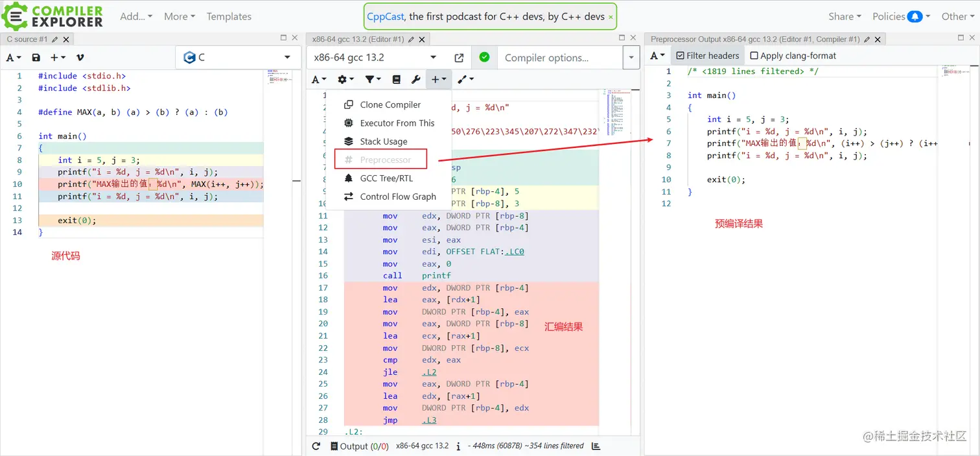Open the add tool menu
Image resolution: width=980 pixels, height=456 pixels.
[465, 79]
